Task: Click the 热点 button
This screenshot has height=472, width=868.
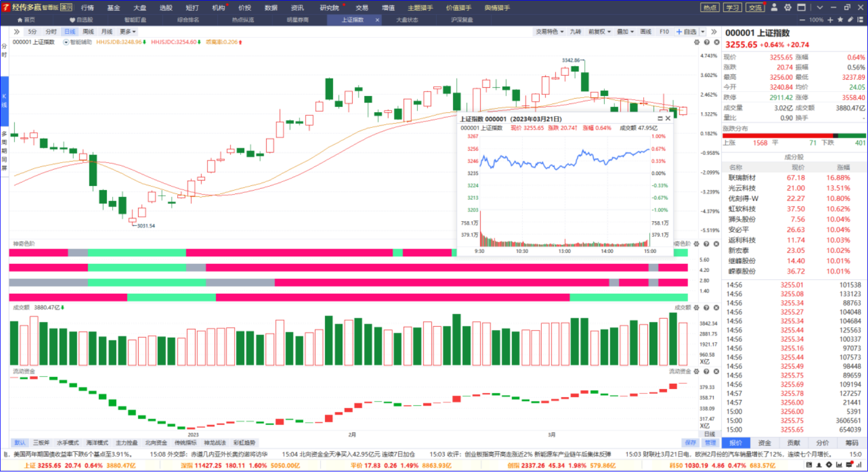Action: [710, 8]
